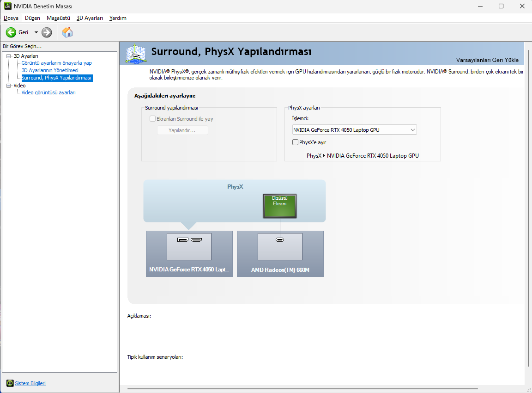This screenshot has height=393, width=532.
Task: Click the PhysX diagram heading text
Action: pyautogui.click(x=235, y=187)
